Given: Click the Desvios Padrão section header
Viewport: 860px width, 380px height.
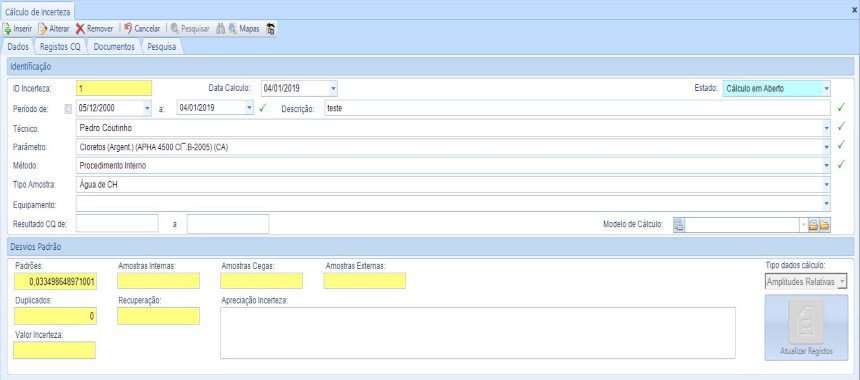Looking at the screenshot, I should pos(430,247).
